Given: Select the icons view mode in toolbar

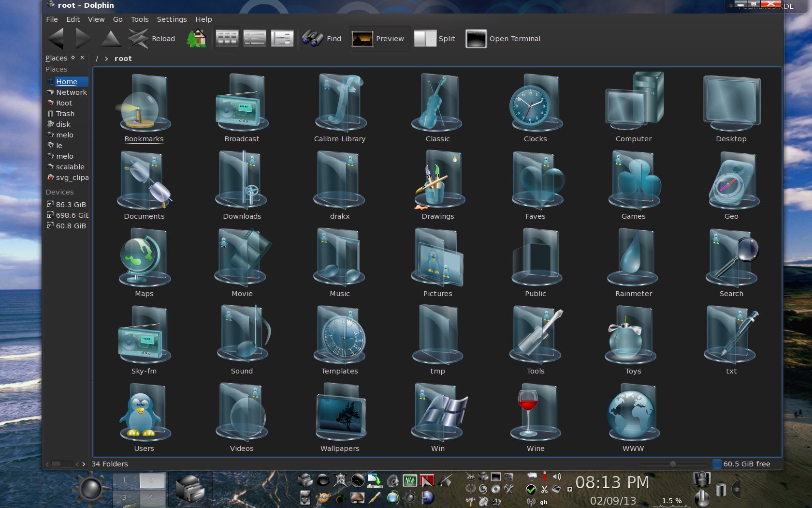Looking at the screenshot, I should [x=227, y=37].
